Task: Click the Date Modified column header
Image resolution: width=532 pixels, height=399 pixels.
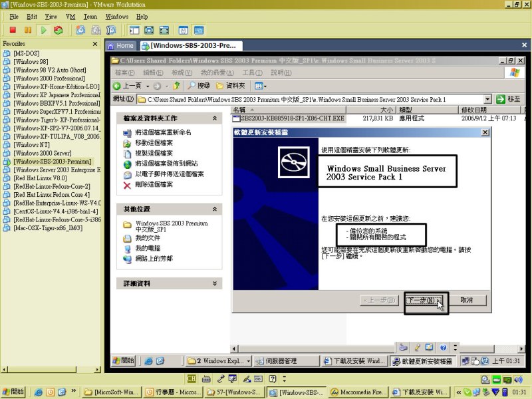Action: (489, 110)
